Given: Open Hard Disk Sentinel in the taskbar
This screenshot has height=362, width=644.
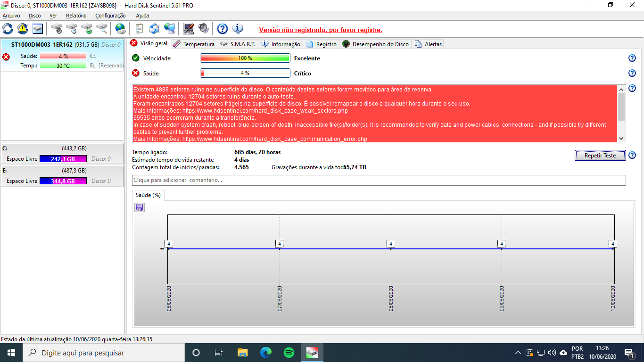Looking at the screenshot, I should tap(312, 353).
